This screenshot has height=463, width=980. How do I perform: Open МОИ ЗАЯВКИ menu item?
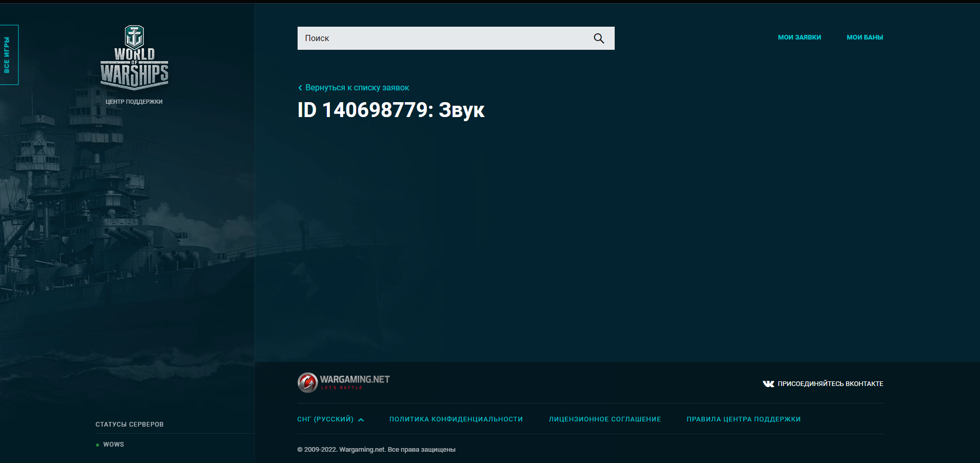[x=799, y=37]
